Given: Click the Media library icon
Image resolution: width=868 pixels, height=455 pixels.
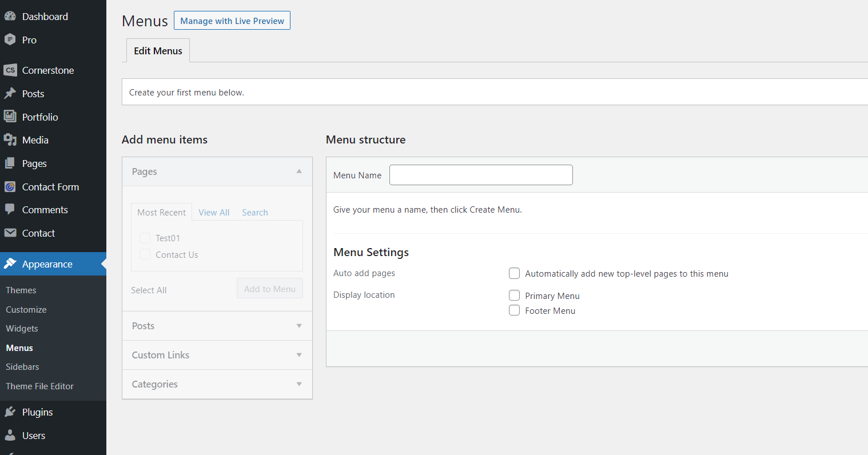Looking at the screenshot, I should [x=10, y=140].
